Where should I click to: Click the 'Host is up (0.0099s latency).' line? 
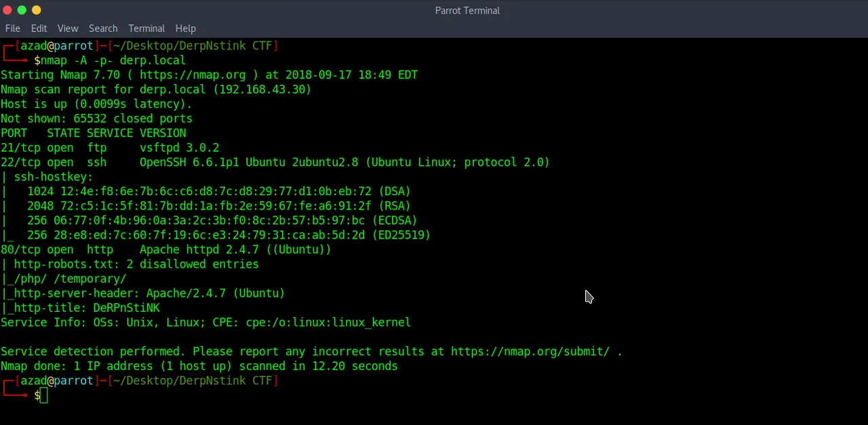pos(96,104)
